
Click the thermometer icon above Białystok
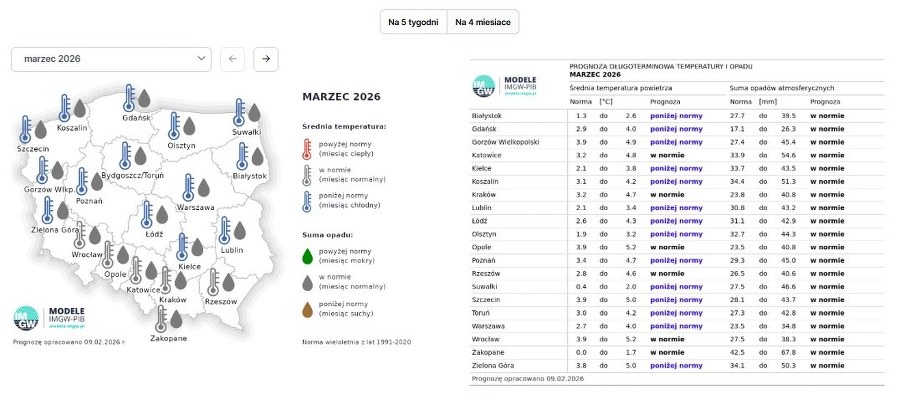tap(241, 155)
